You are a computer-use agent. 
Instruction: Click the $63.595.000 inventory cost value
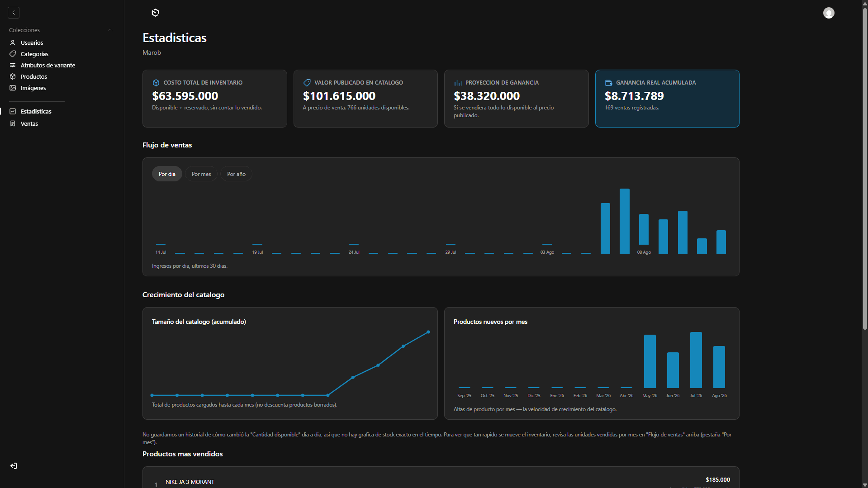[185, 96]
